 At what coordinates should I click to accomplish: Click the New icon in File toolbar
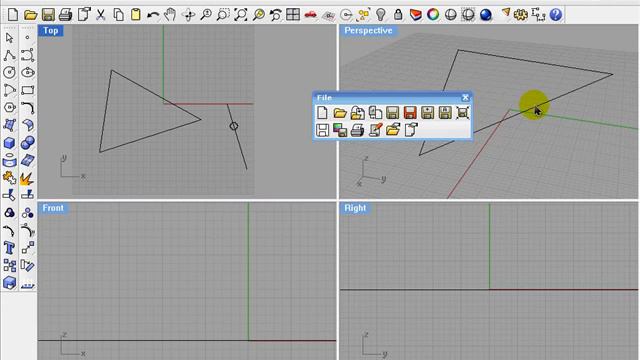pyautogui.click(x=322, y=113)
